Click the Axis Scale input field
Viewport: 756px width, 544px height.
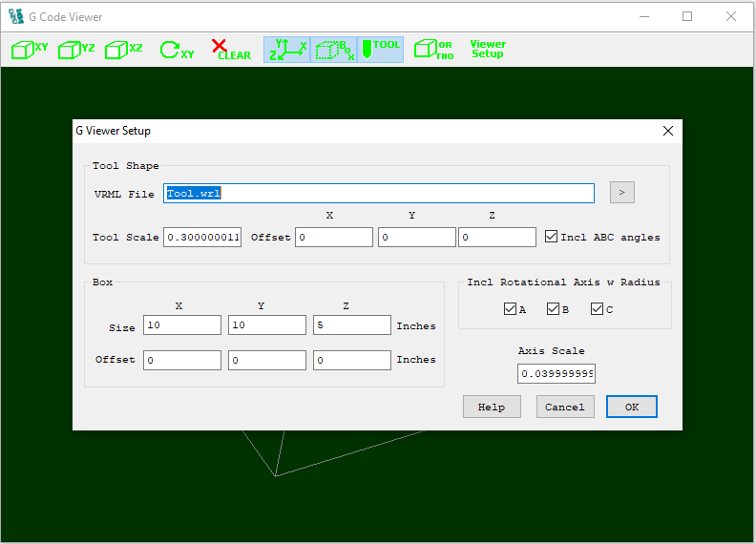[x=556, y=373]
